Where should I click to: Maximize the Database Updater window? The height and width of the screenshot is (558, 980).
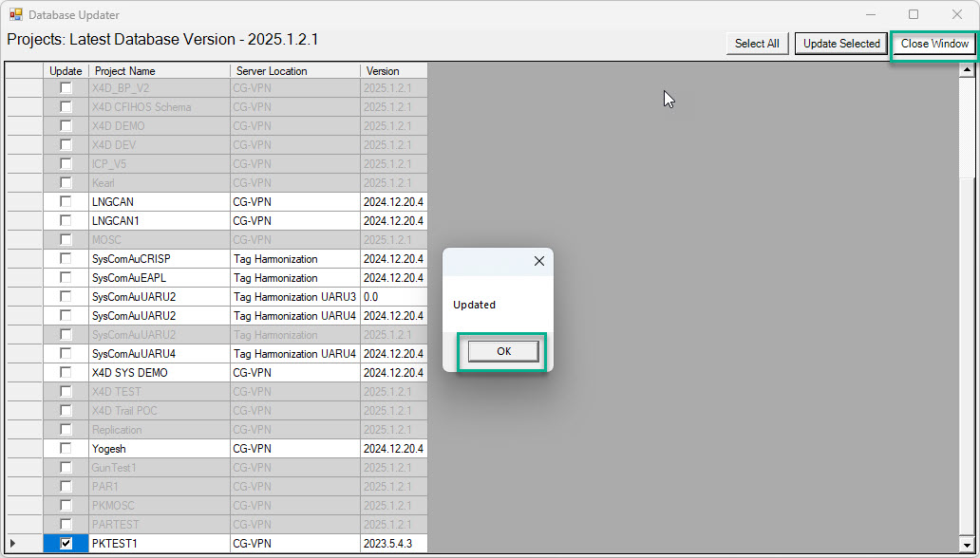[x=914, y=15]
